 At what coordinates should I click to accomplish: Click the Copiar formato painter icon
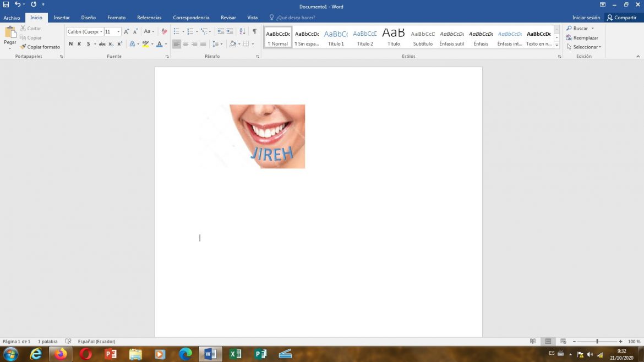(23, 47)
